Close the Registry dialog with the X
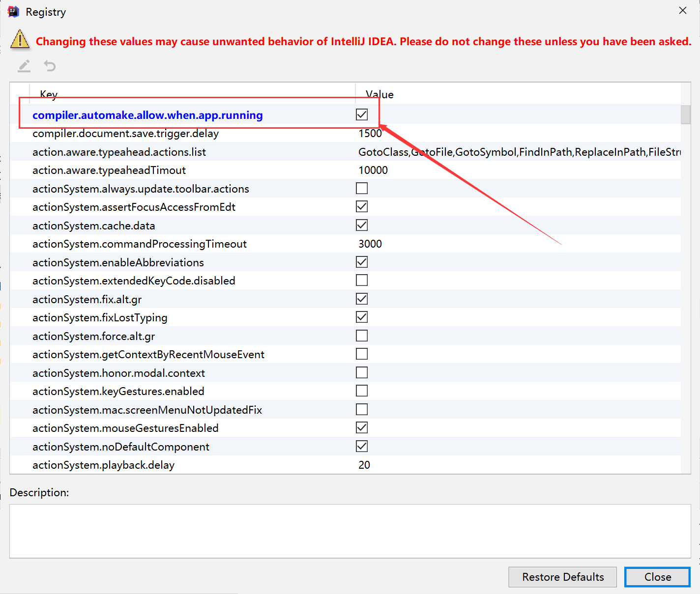 pos(683,10)
